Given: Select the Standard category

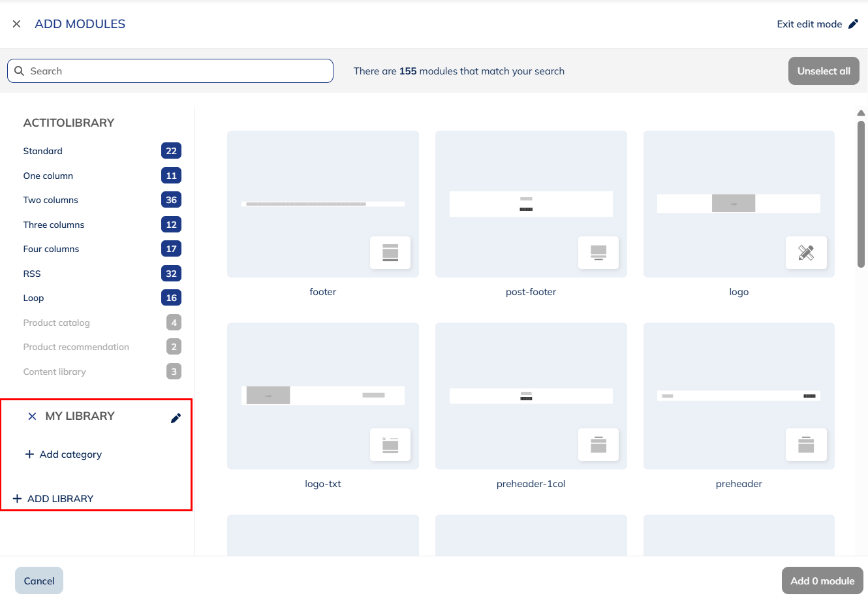Looking at the screenshot, I should [x=43, y=151].
